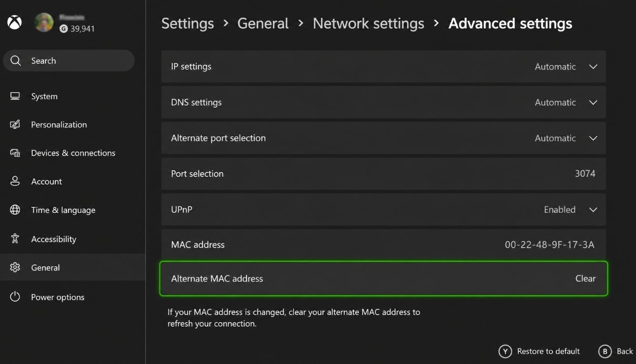The image size is (636, 364).
Task: Click the magnifying glass search icon
Action: coord(16,60)
